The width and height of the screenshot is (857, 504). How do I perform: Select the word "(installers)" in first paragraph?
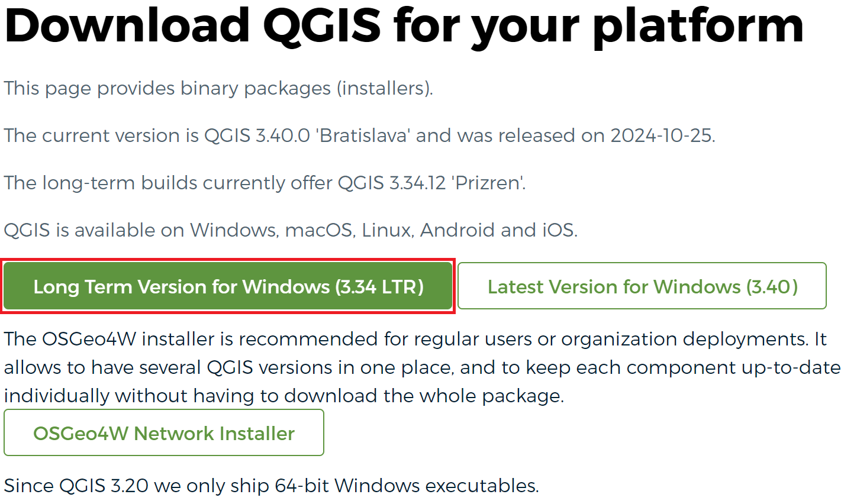tap(385, 88)
